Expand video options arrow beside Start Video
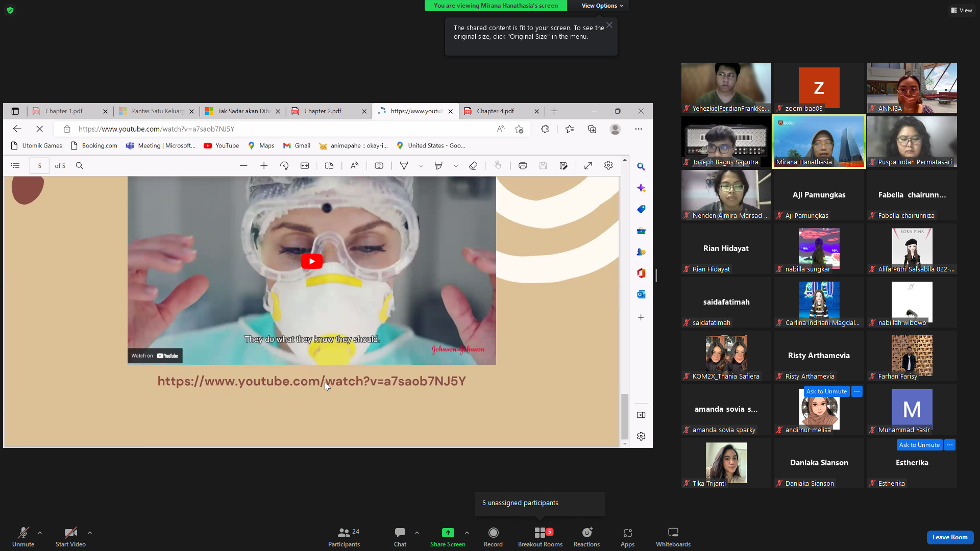Screen dimensions: 980x551 pos(90,533)
